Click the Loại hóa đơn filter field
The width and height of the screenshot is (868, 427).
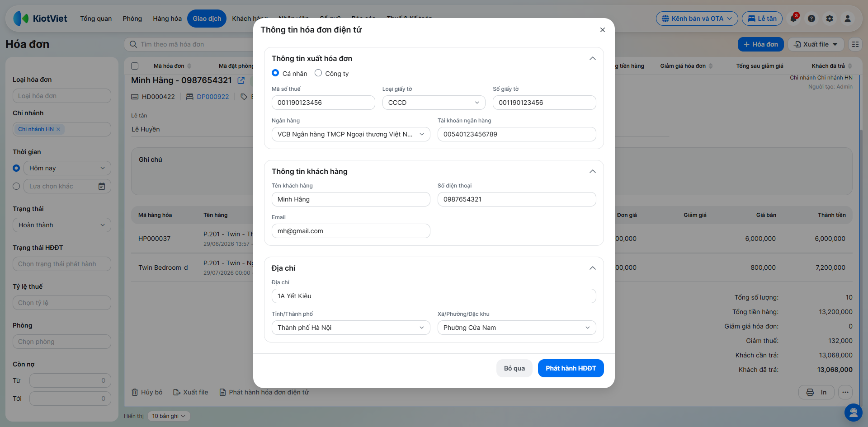tap(62, 96)
